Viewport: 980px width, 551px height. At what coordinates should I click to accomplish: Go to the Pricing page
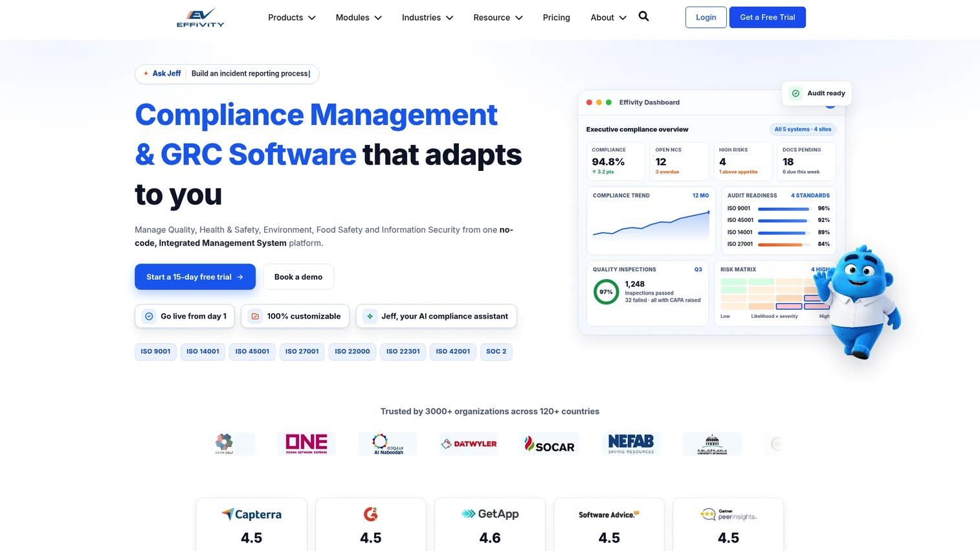(x=556, y=17)
